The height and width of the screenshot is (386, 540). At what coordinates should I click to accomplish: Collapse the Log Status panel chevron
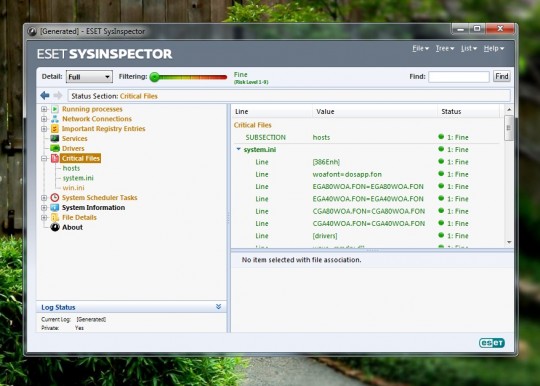pos(218,306)
